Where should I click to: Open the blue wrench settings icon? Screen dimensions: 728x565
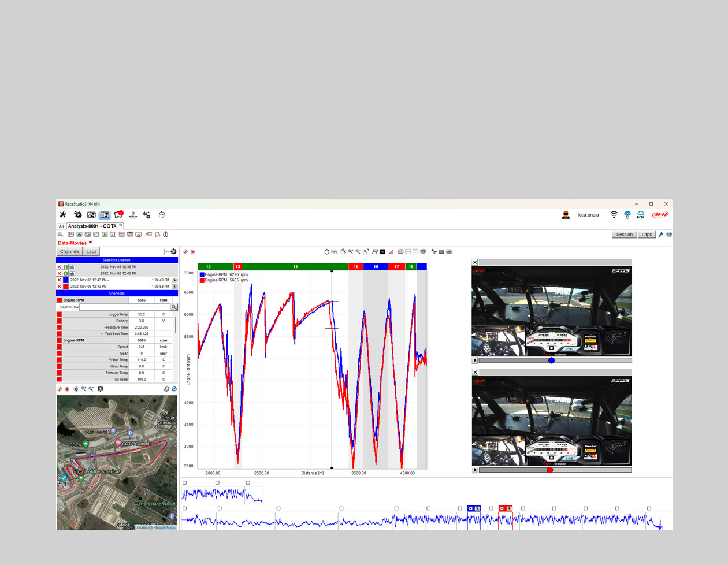pos(661,235)
